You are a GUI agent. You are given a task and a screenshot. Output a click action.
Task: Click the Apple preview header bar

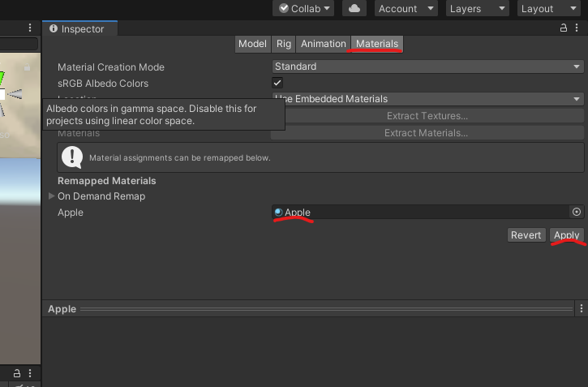coord(308,309)
